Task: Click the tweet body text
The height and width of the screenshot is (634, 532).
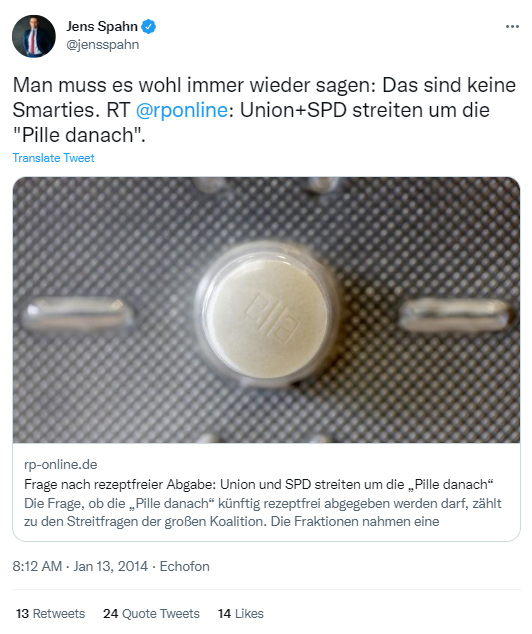Action: point(264,110)
